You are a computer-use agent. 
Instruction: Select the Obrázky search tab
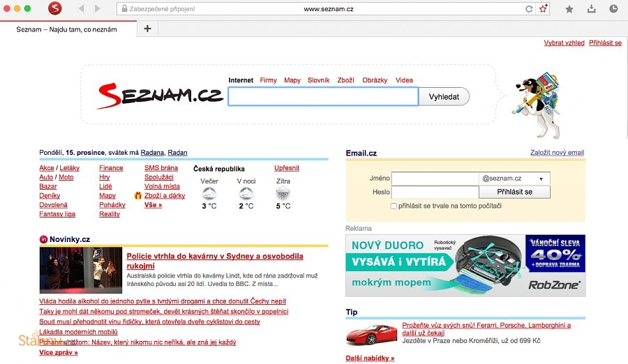tap(375, 80)
